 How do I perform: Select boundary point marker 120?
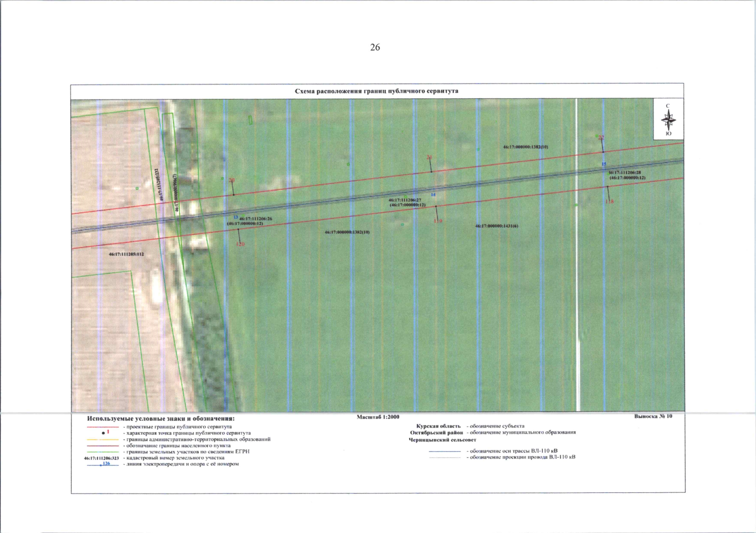(x=240, y=244)
